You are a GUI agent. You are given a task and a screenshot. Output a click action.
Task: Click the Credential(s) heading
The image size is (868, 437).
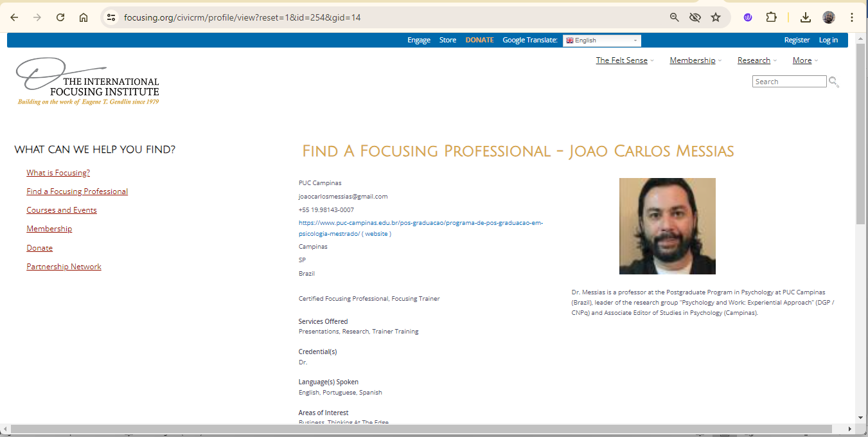317,352
